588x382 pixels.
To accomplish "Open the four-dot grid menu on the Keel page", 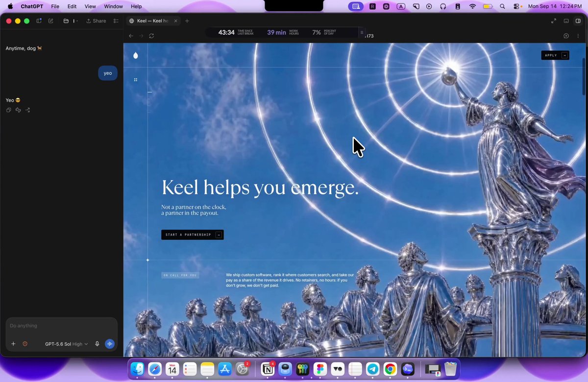I will 136,80.
